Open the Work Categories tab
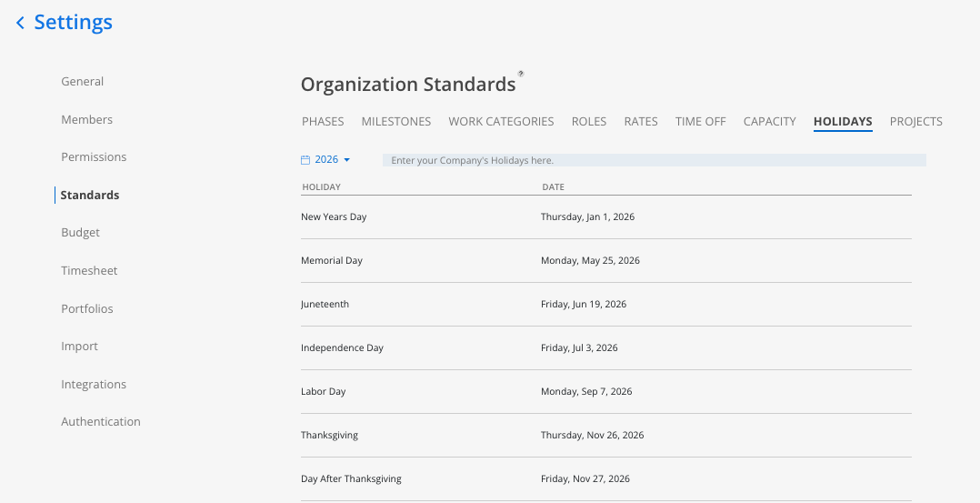Image resolution: width=980 pixels, height=503 pixels. click(501, 121)
